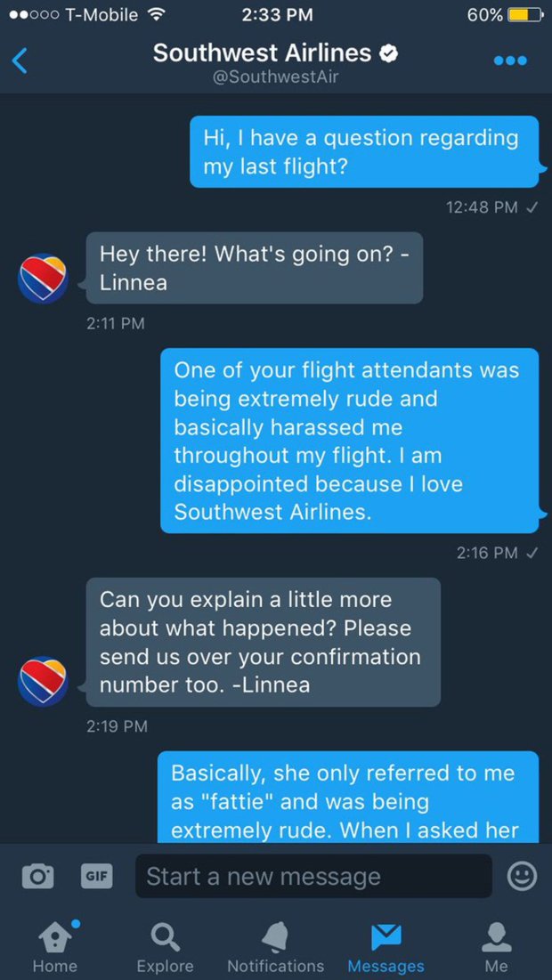Viewport: 552px width, 980px height.
Task: Open the Me profile tab
Action: point(497,945)
